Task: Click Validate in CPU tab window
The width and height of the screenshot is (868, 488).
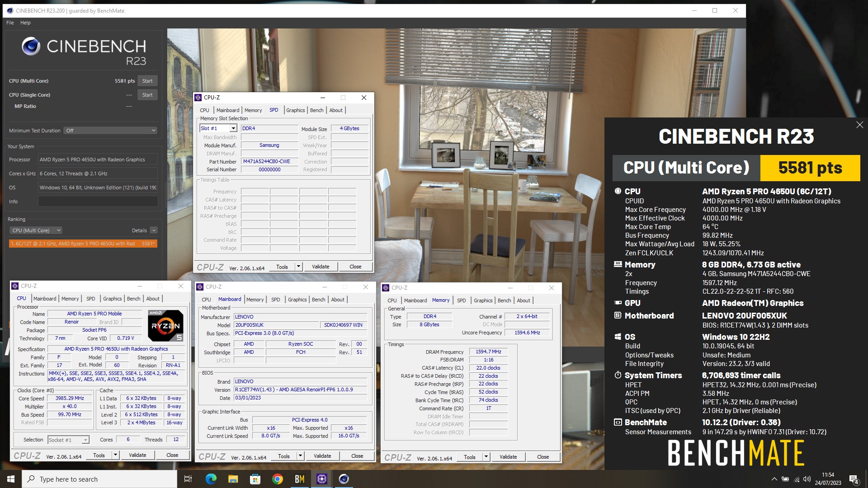Action: click(x=137, y=455)
